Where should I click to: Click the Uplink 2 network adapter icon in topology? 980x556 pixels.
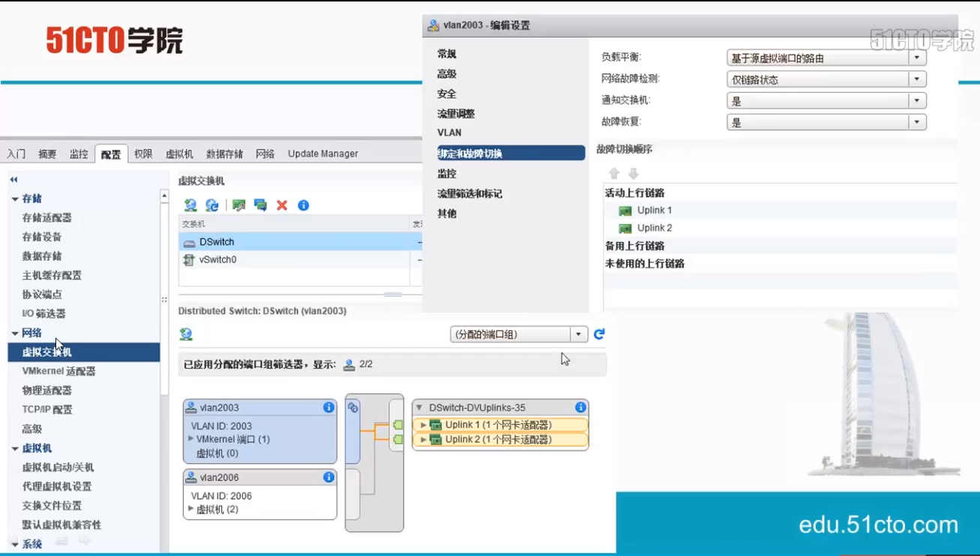(x=435, y=440)
